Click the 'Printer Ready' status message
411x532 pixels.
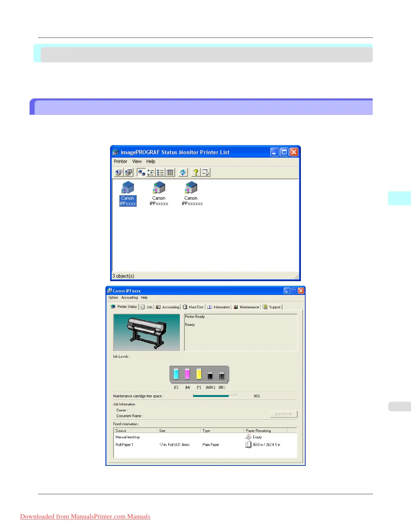195,317
